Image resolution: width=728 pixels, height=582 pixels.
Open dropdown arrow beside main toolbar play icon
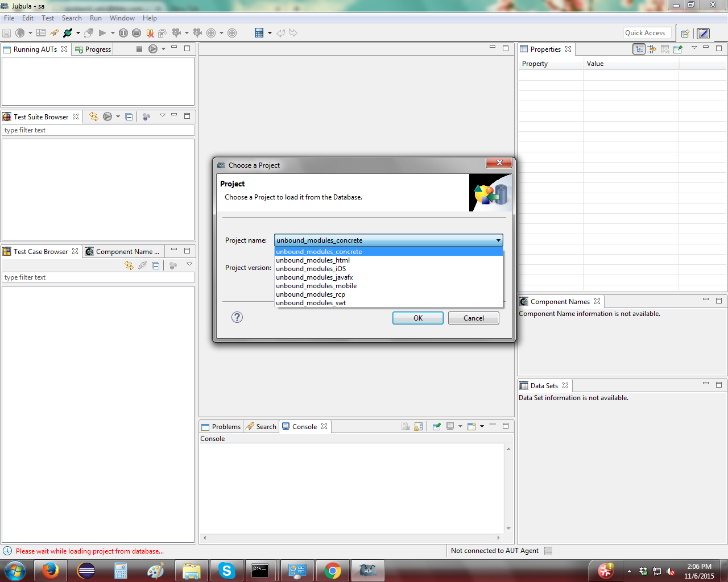113,33
